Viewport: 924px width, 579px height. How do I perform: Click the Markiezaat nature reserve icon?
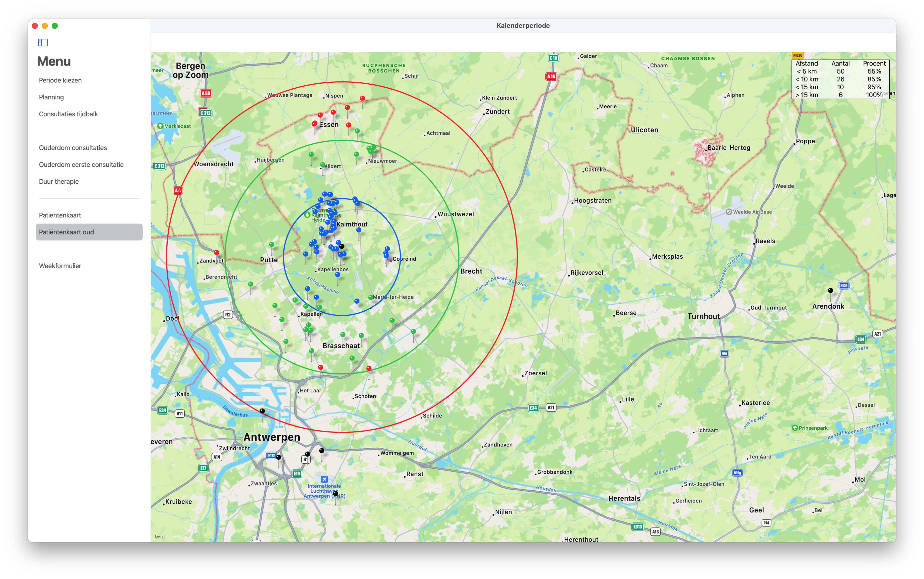(160, 126)
